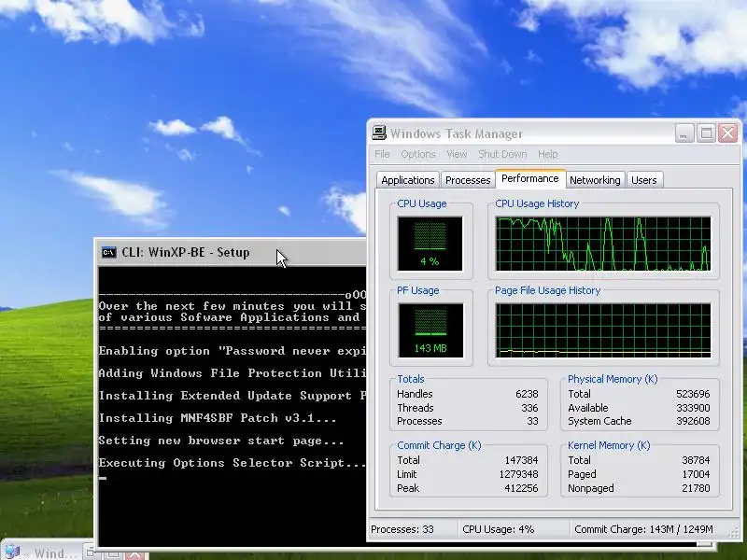Click the System Cache value 392608

693,422
